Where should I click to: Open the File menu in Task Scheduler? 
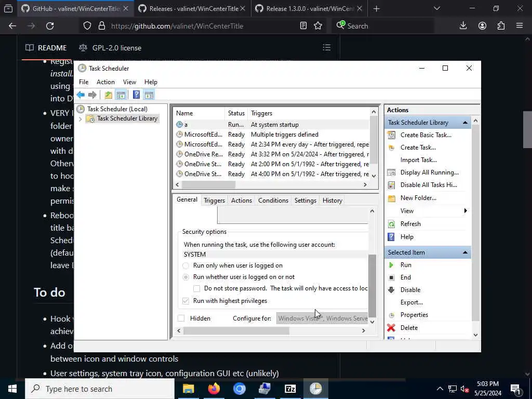click(84, 82)
